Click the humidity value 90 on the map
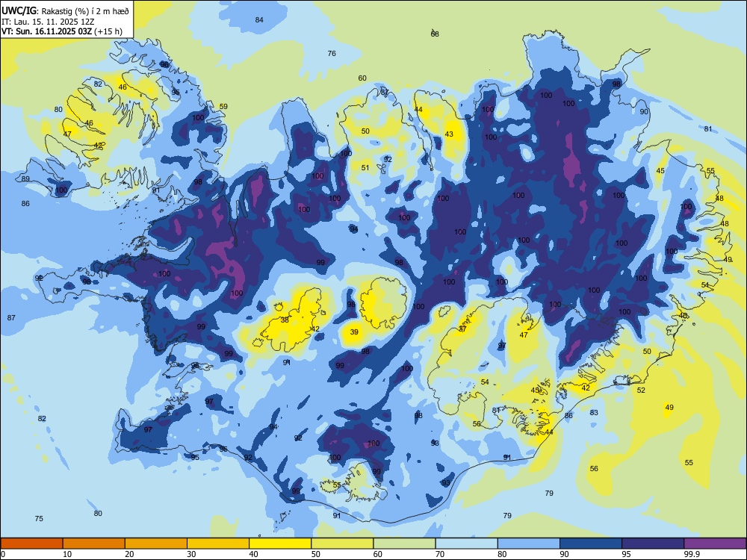The width and height of the screenshot is (747, 560). click(x=644, y=112)
